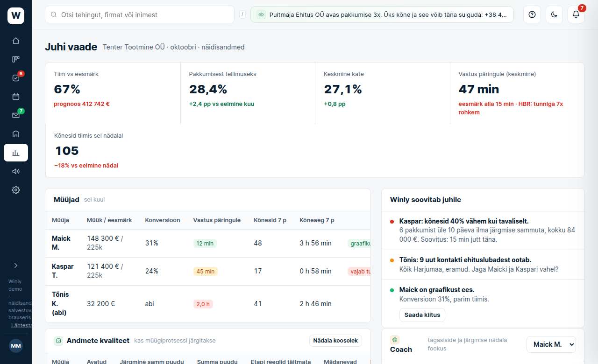Open the settings gear in sidebar
This screenshot has height=364, width=598.
point(16,190)
